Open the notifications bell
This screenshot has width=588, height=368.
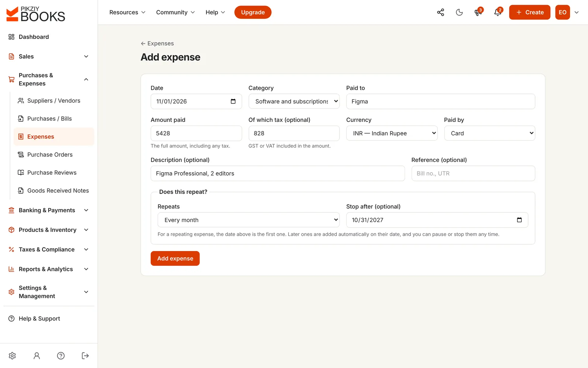pyautogui.click(x=498, y=12)
